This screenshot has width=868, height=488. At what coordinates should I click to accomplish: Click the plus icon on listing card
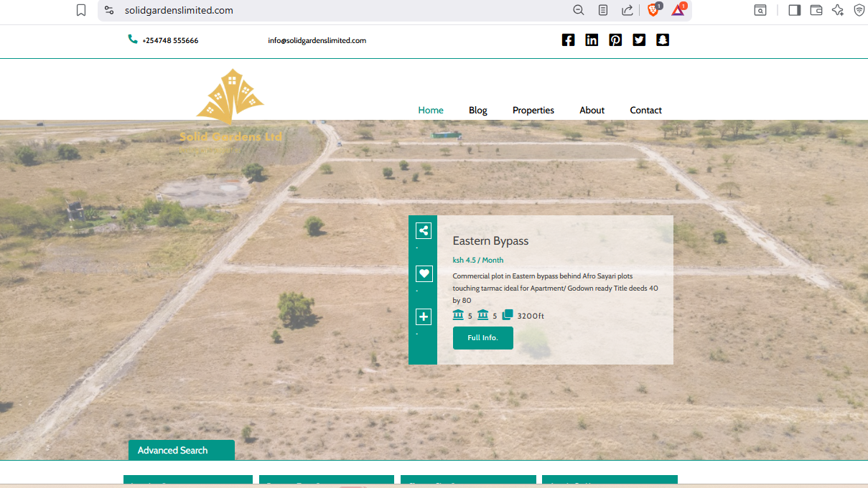click(424, 316)
